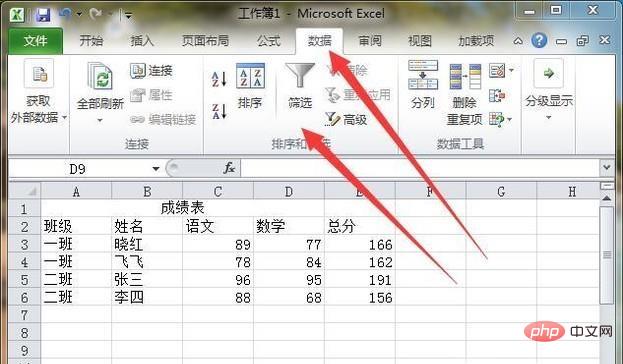The width and height of the screenshot is (623, 364).
Task: Switch to View (视图) tab
Action: [x=420, y=41]
